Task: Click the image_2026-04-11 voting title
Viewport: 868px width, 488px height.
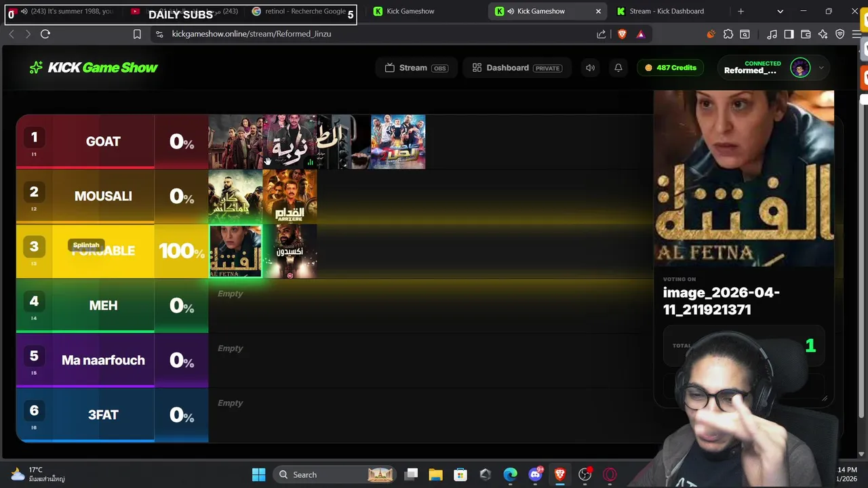Action: coord(721,301)
